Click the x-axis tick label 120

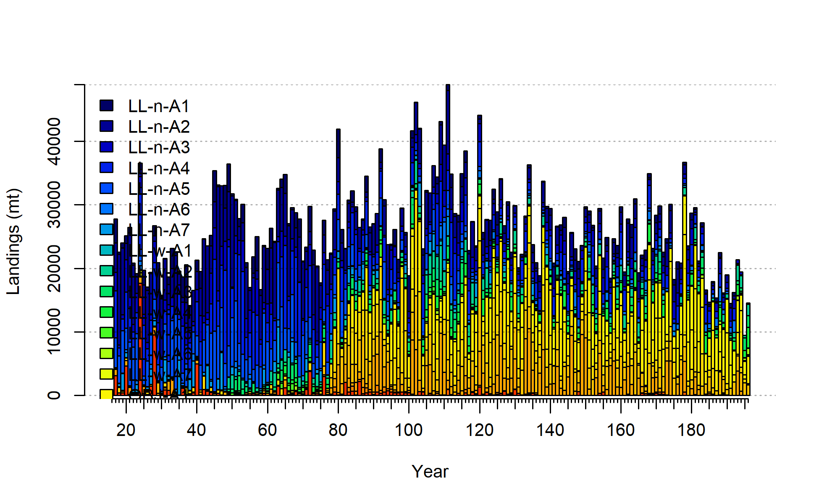480,430
